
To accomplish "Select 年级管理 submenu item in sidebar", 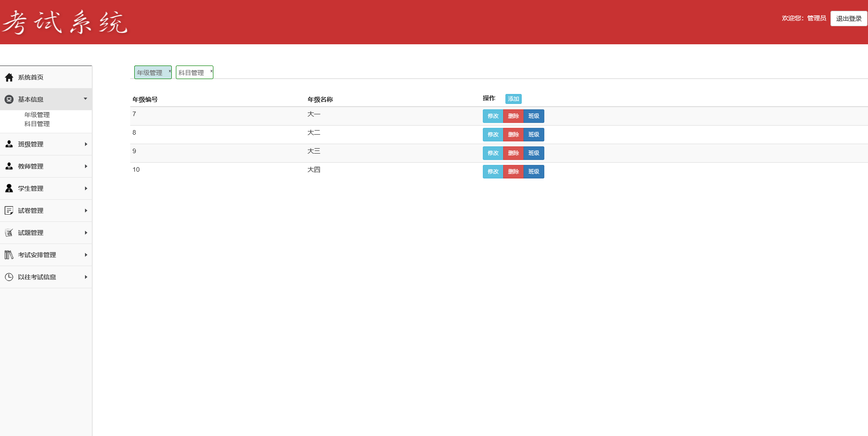I will (x=37, y=115).
